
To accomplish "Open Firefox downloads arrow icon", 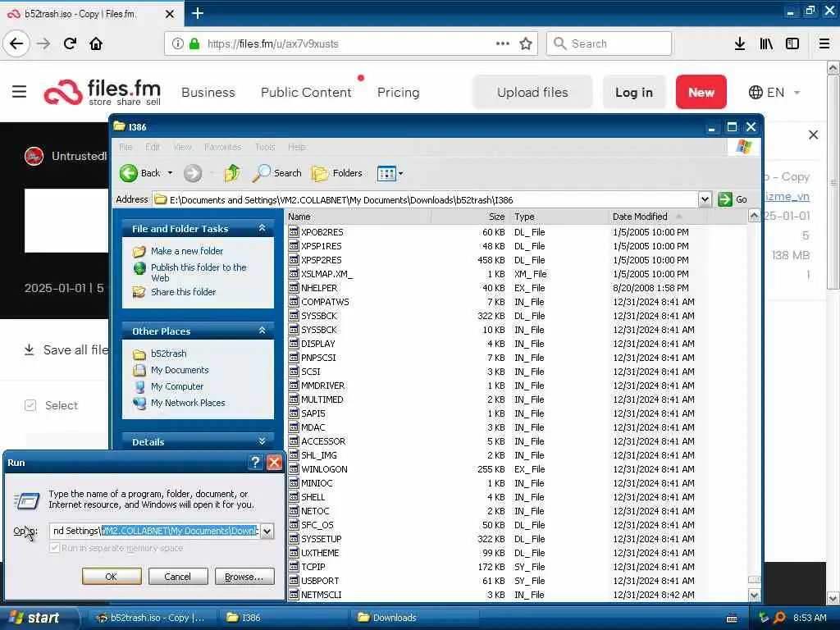I will 739,43.
